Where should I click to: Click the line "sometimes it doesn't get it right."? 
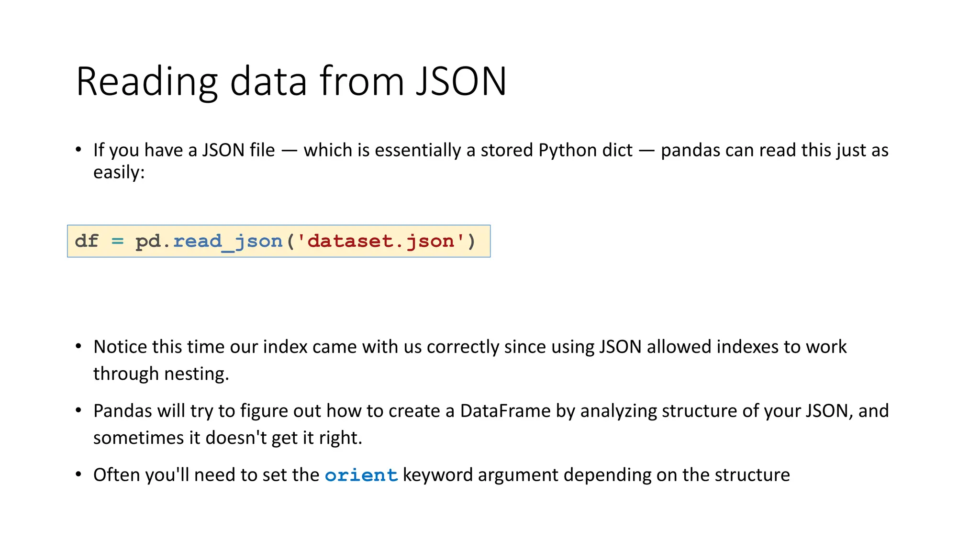(228, 438)
